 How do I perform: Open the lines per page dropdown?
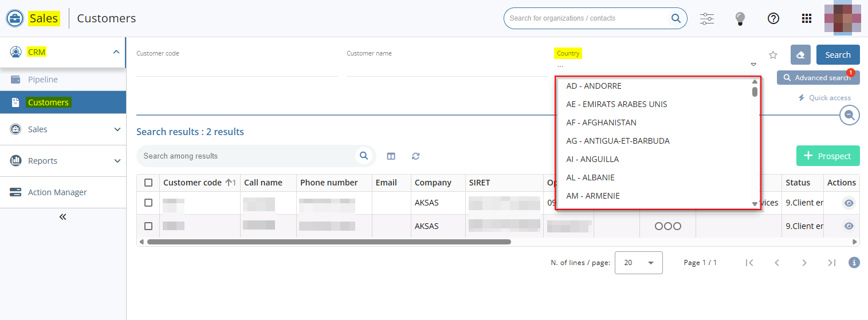click(638, 263)
